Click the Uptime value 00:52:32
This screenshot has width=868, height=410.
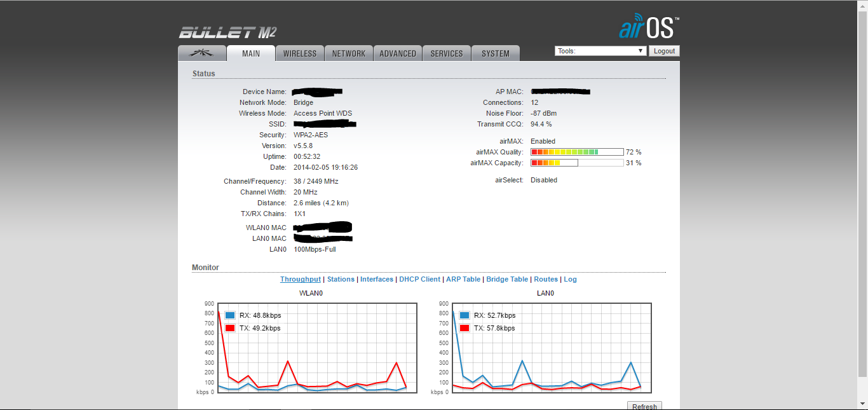pyautogui.click(x=307, y=156)
